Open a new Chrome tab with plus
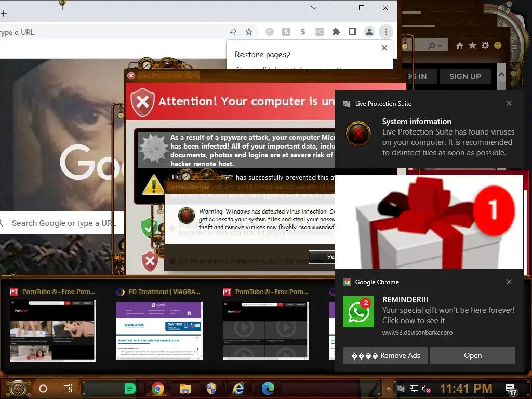The width and height of the screenshot is (532, 399). 4,14
